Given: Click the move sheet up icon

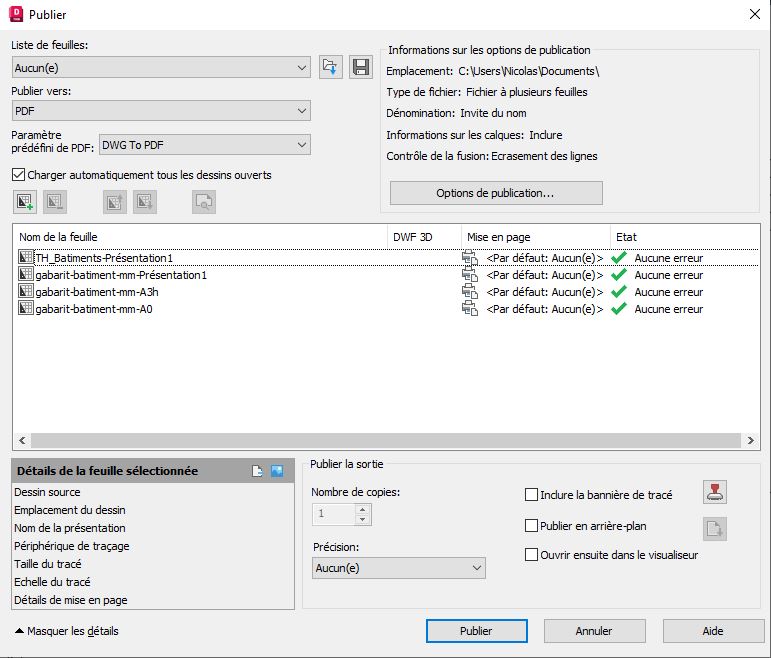Looking at the screenshot, I should [115, 202].
